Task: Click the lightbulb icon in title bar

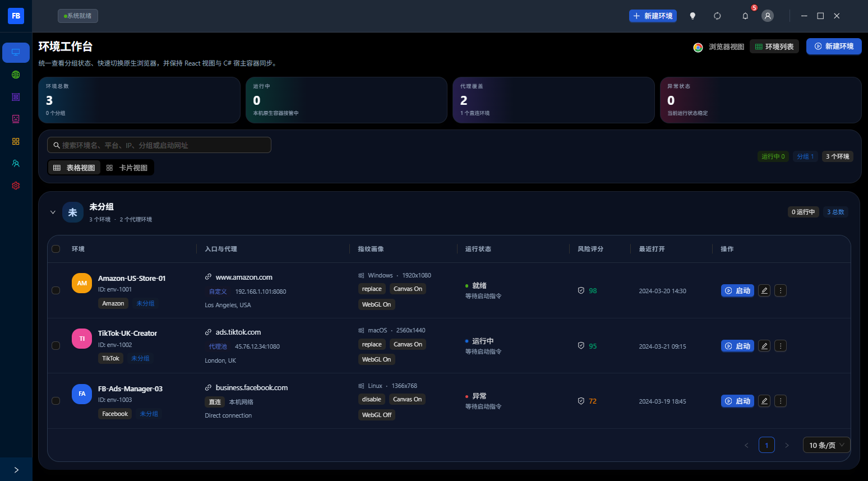Action: [x=692, y=16]
